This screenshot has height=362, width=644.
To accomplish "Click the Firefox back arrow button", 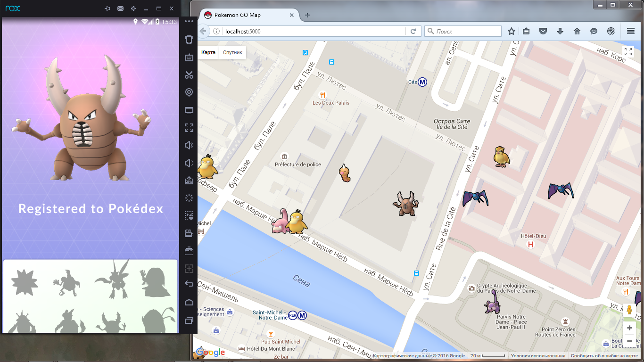I will coord(203,31).
